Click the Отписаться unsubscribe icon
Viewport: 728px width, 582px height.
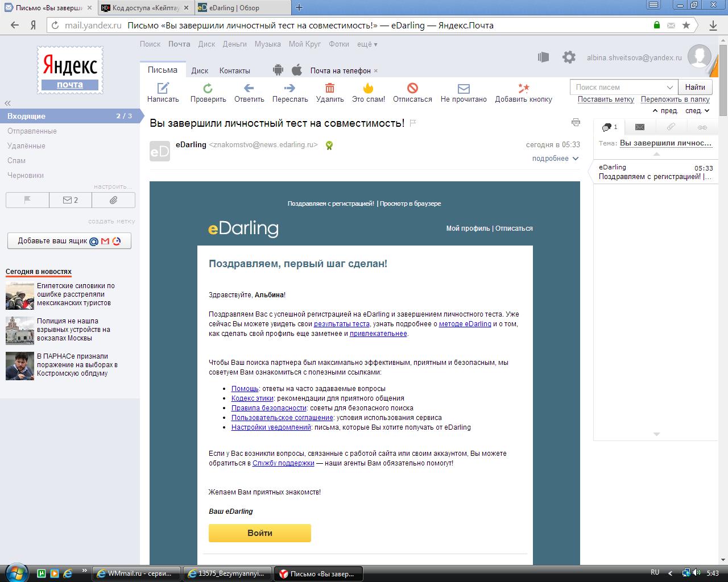[x=412, y=88]
